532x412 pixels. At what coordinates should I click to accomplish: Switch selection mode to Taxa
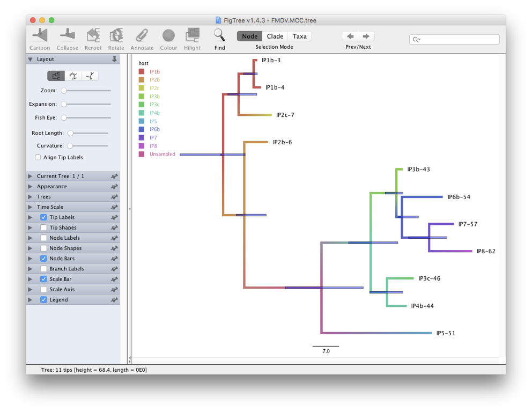299,36
